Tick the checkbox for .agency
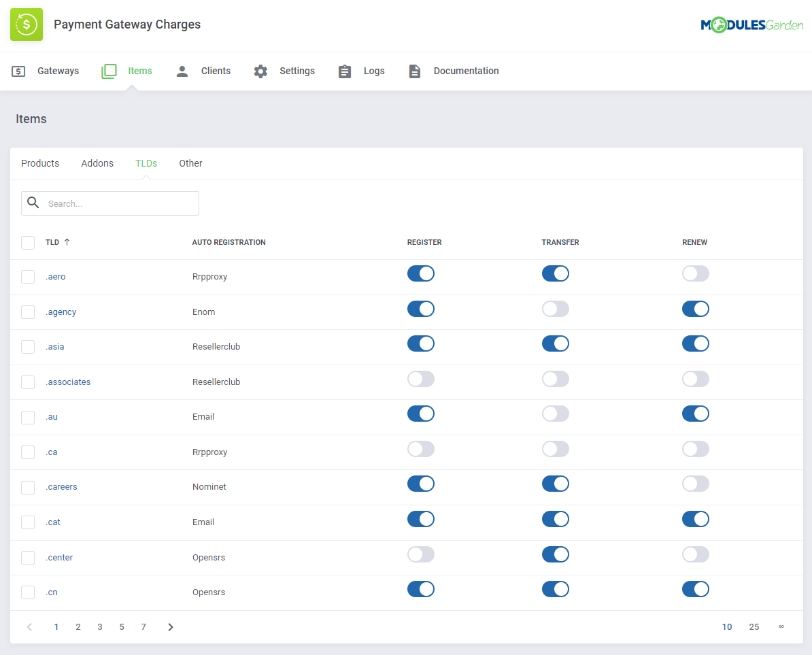812x655 pixels. click(28, 312)
